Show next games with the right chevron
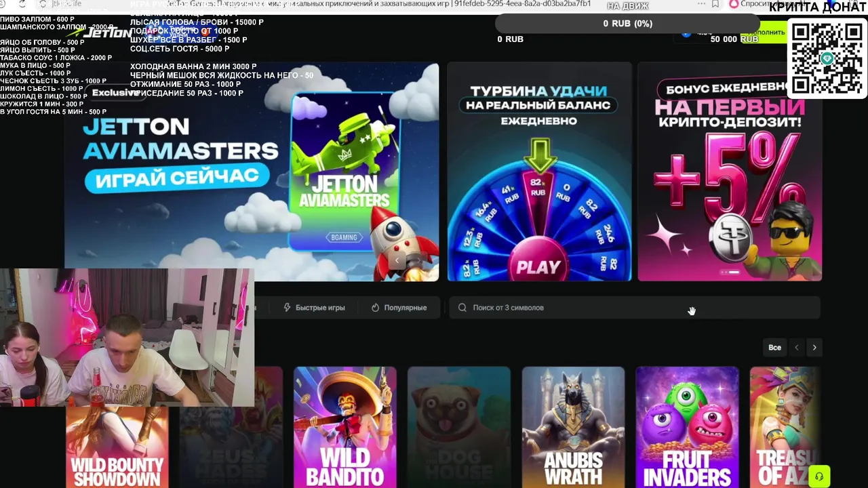This screenshot has height=488, width=868. pyautogui.click(x=814, y=348)
